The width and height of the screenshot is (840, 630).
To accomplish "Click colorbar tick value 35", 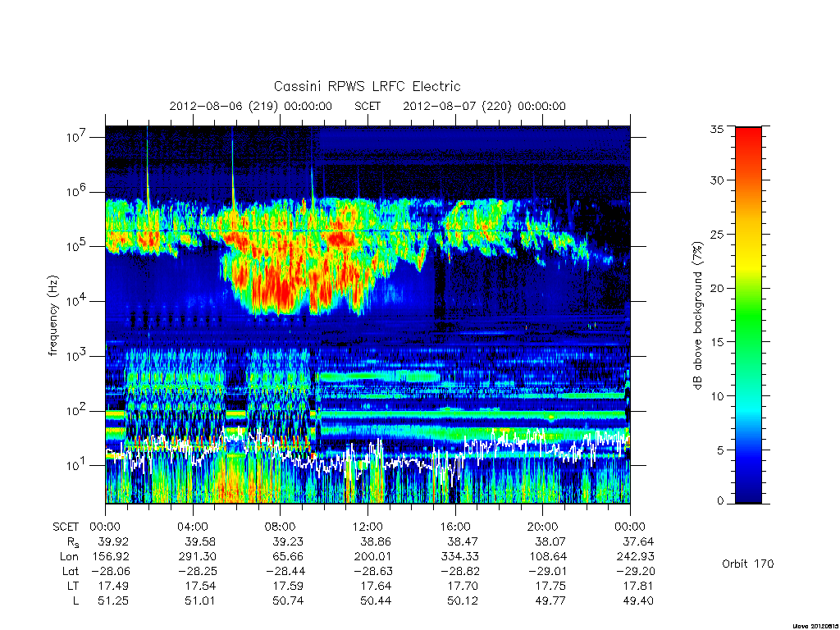I will pos(716,129).
